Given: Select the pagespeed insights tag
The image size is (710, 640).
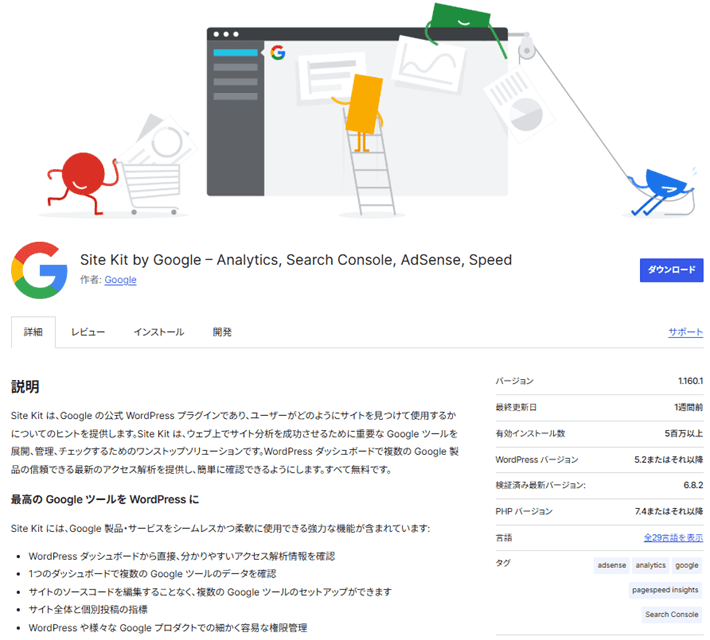Looking at the screenshot, I should pyautogui.click(x=665, y=590).
